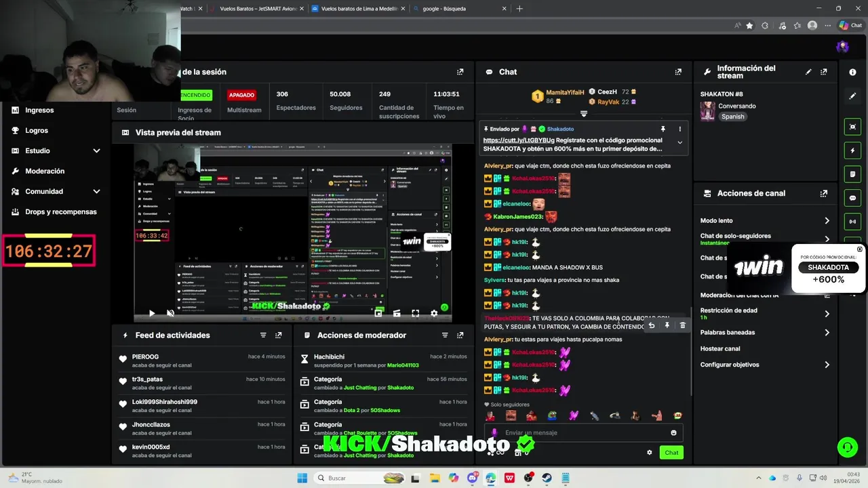Open Chat de solo-seguidores settings
Image resolution: width=868 pixels, height=488 pixels.
coord(765,239)
